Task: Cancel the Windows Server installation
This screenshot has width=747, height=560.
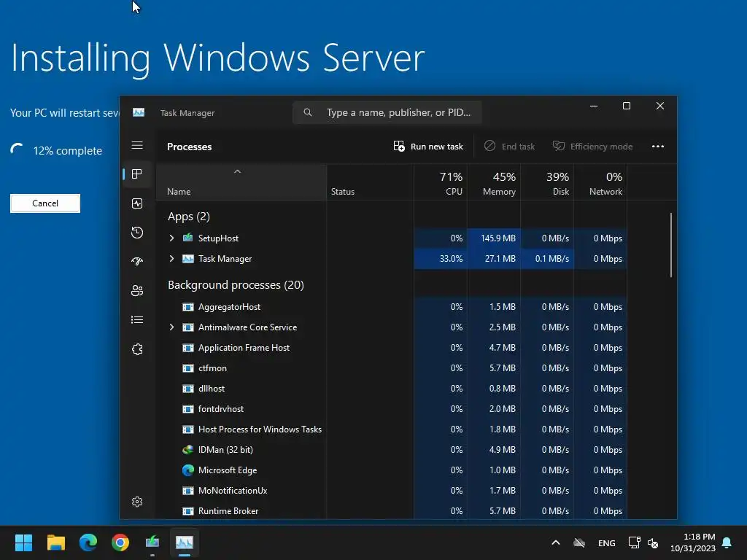Action: [45, 203]
